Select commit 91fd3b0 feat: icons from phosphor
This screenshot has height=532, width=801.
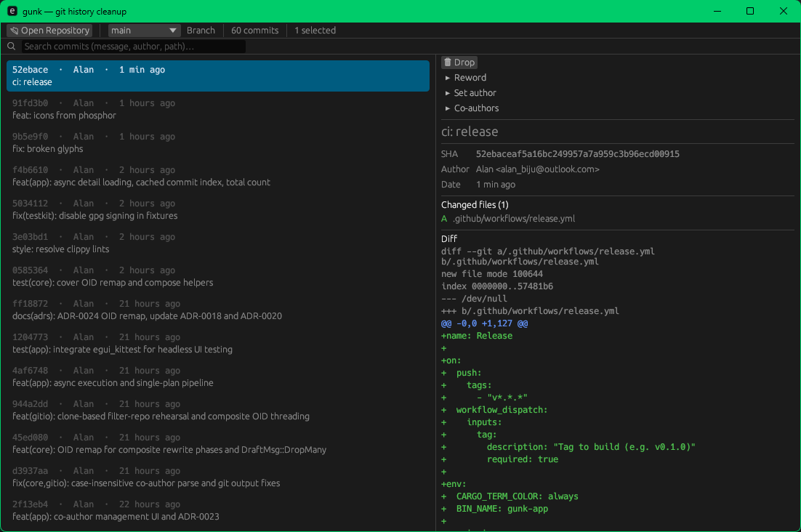[x=218, y=109]
